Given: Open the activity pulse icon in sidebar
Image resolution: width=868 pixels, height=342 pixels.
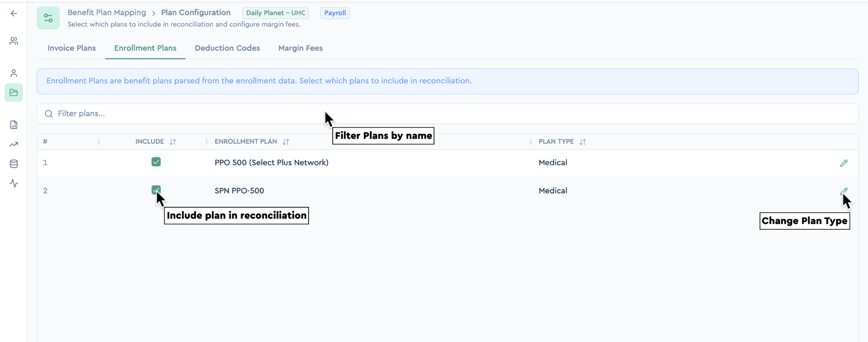Looking at the screenshot, I should tap(14, 184).
